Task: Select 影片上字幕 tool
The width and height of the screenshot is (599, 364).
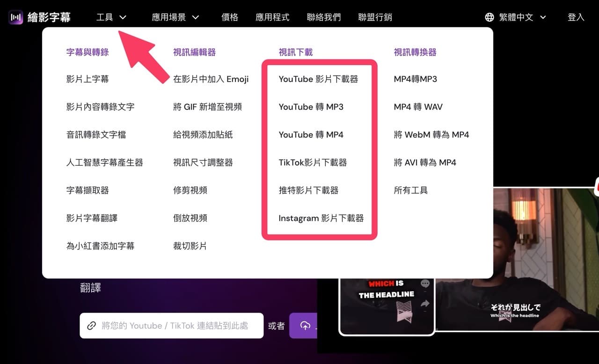Action: pyautogui.click(x=88, y=79)
